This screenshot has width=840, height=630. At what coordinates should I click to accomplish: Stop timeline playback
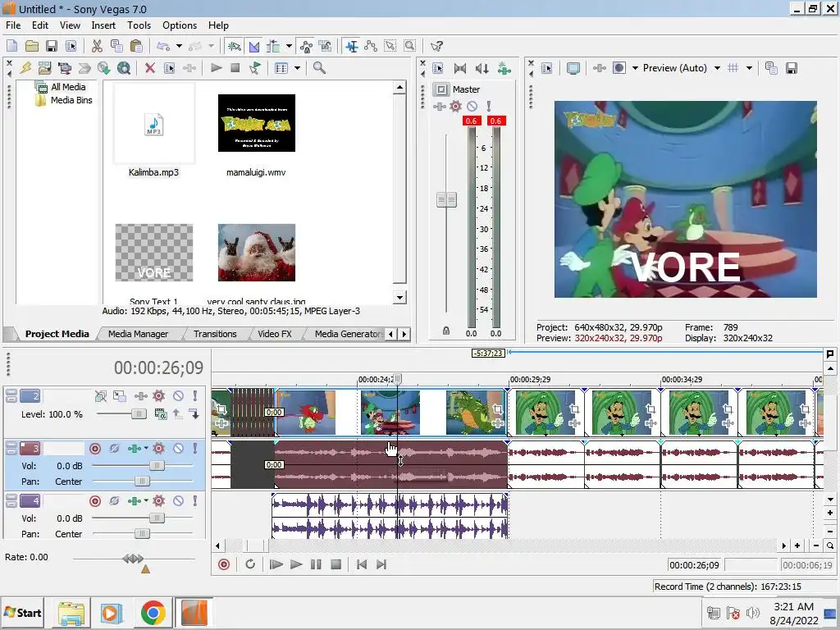336,564
